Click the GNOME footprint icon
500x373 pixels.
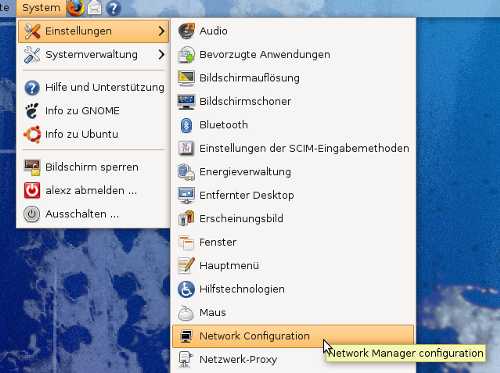32,111
